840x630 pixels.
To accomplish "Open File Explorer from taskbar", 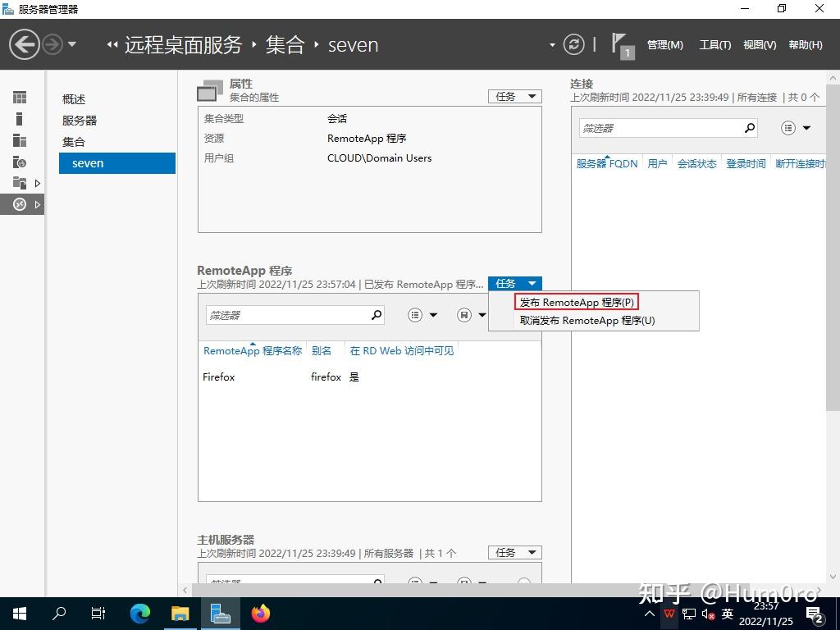I will coord(180,614).
